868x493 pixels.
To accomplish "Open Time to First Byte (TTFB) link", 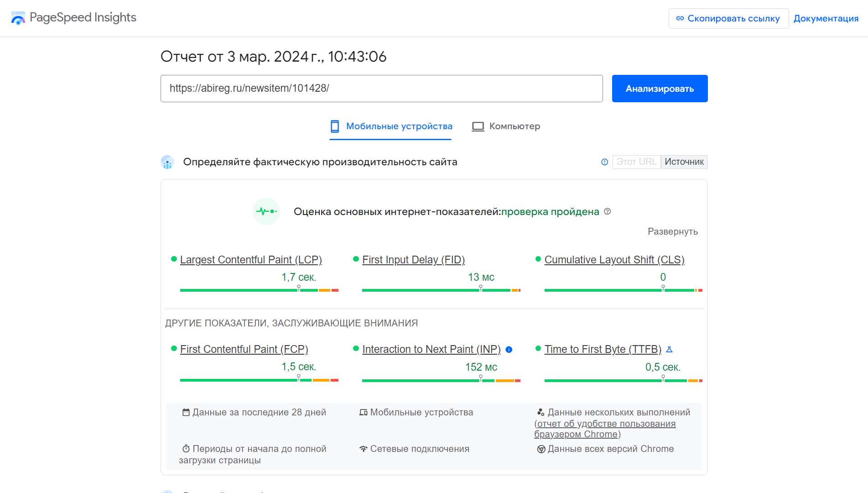I will 603,349.
